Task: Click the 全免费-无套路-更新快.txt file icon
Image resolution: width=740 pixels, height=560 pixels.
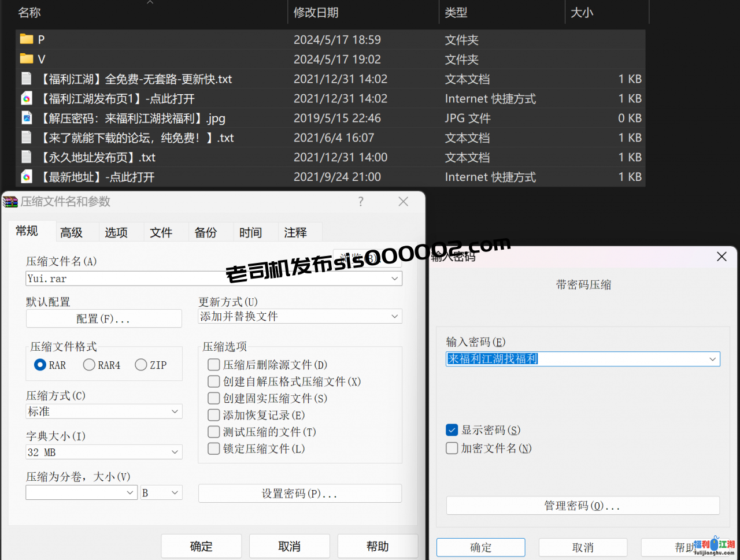Action: [x=27, y=79]
